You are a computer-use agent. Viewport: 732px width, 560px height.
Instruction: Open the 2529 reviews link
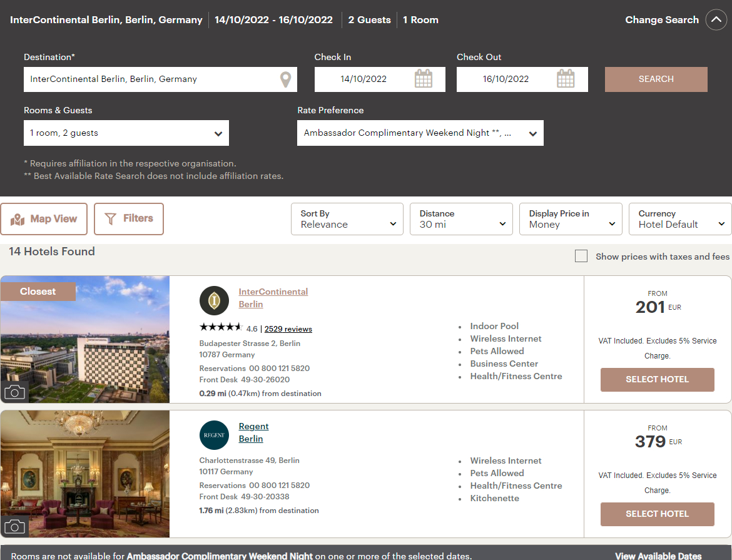[x=288, y=329]
